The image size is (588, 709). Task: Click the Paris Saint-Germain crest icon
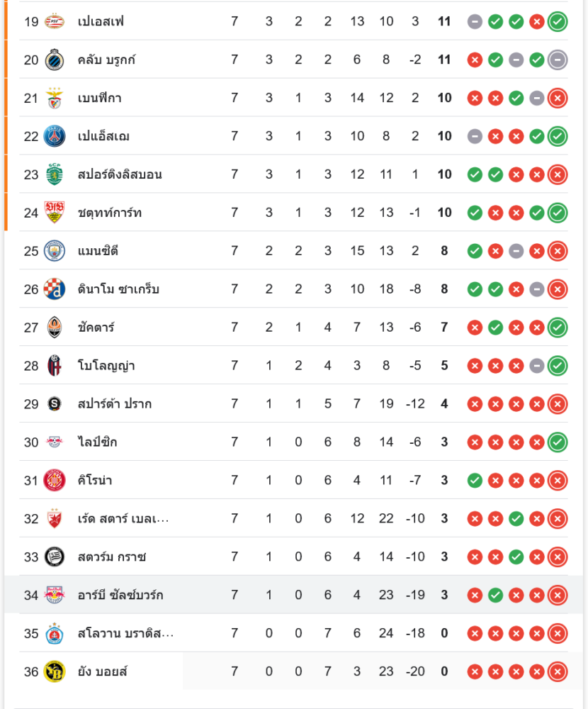[55, 136]
